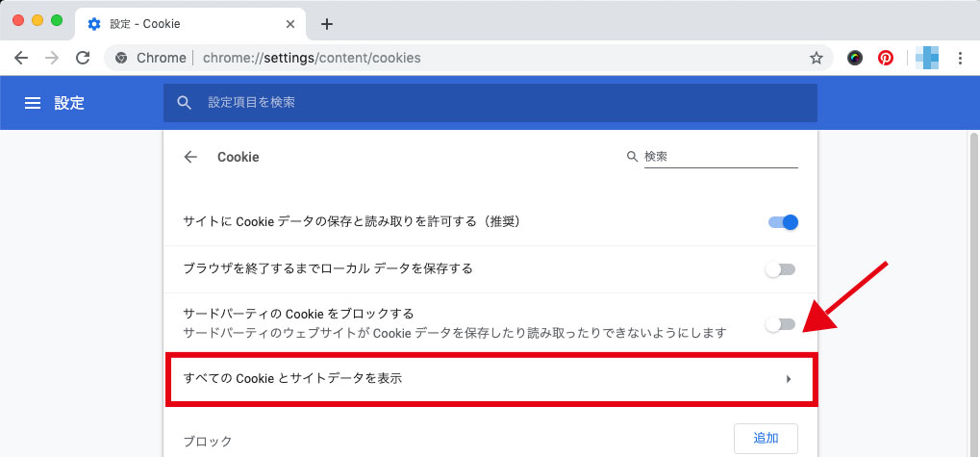Close the 設定 - Cookie tab
980x457 pixels.
point(290,24)
